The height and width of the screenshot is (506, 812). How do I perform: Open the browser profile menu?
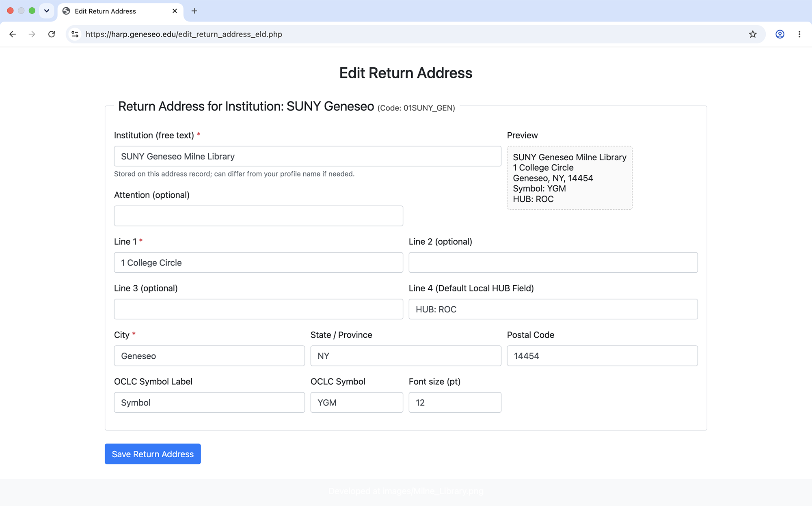[x=780, y=34]
